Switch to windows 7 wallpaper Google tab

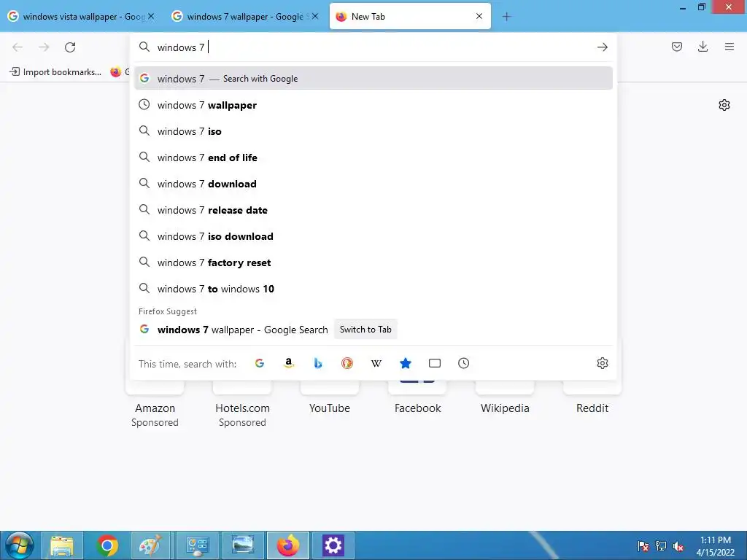246,17
